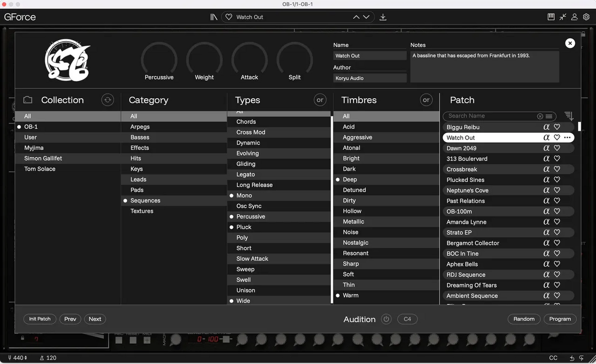Click the Next button
596x364 pixels.
click(95, 319)
